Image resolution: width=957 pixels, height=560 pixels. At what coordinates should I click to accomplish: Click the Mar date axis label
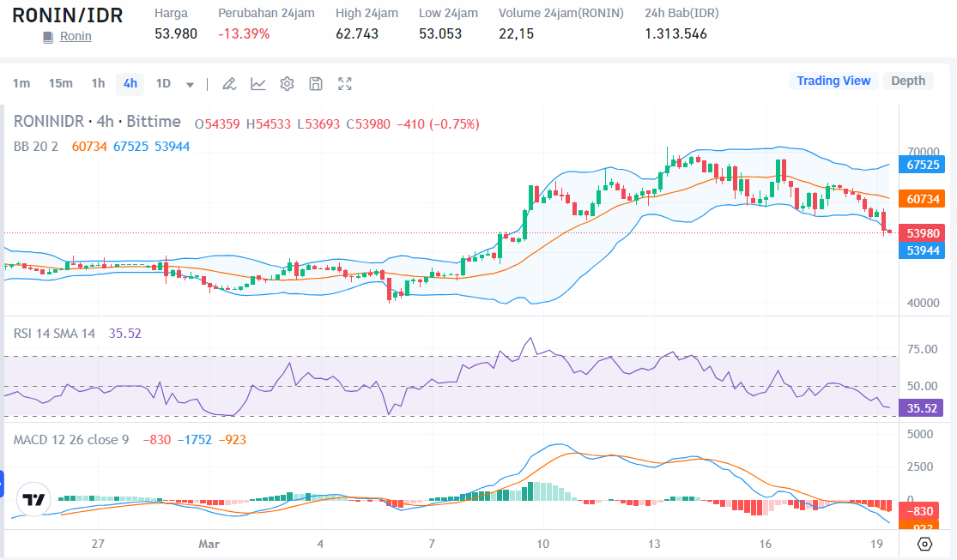(209, 544)
